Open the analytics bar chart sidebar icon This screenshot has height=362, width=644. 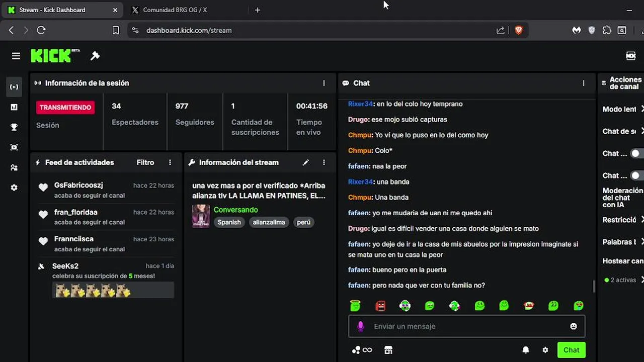14,107
